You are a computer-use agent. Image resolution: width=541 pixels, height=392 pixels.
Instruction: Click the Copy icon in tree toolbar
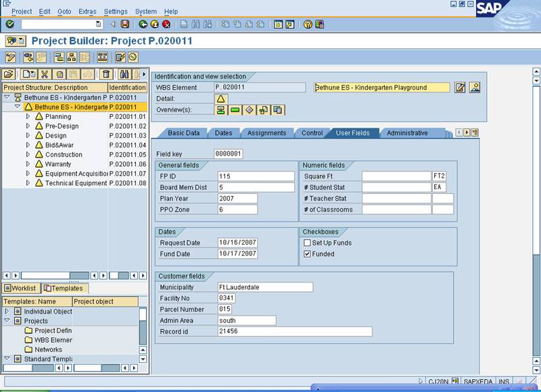(60, 74)
